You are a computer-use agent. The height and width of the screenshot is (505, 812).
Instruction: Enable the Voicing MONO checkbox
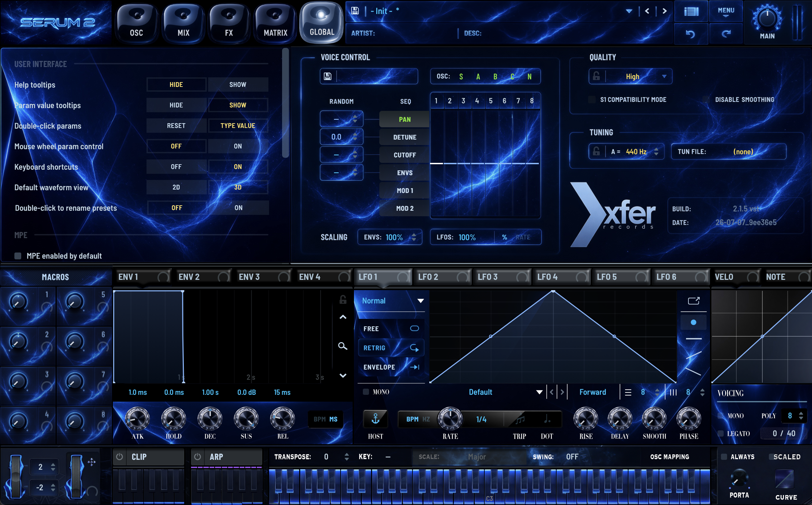click(721, 416)
